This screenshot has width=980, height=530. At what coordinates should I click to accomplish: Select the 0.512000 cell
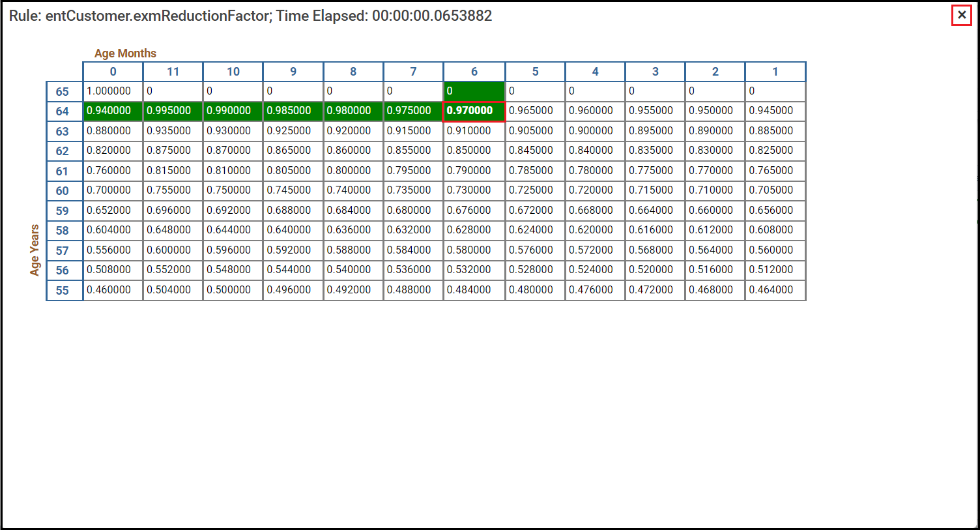775,270
